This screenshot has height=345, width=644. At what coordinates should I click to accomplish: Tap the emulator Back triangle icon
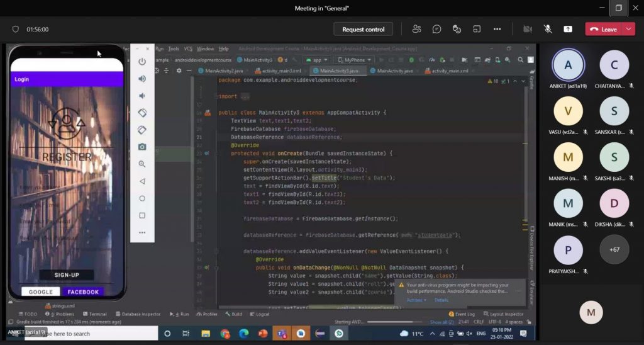142,181
